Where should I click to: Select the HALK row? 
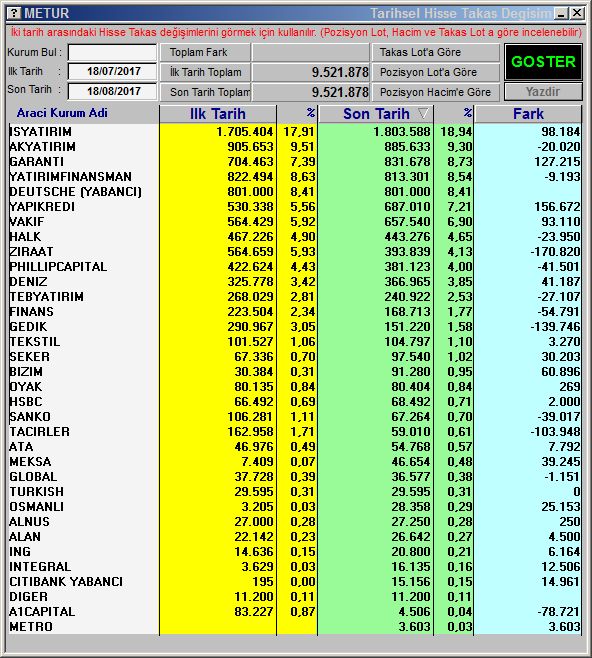[x=295, y=237]
